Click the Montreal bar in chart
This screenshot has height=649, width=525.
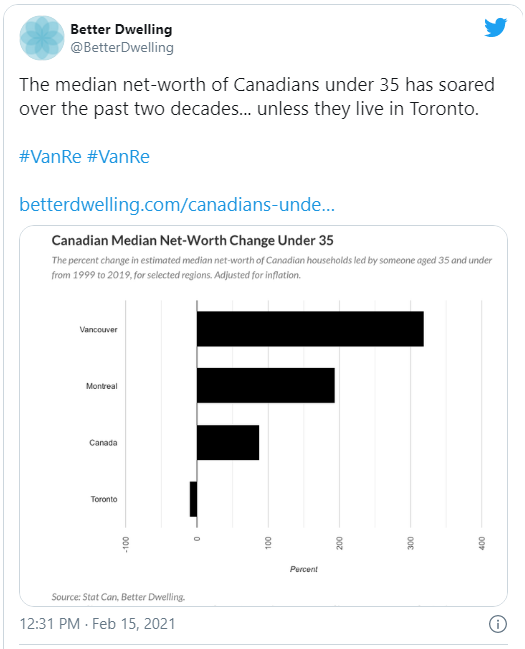(266, 385)
